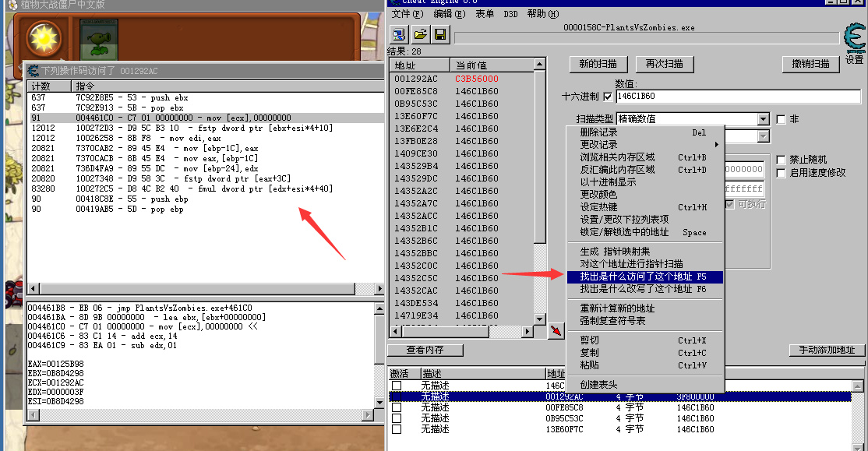Choose 浏览相关内存区域 menu item
The width and height of the screenshot is (868, 451).
pos(645,157)
